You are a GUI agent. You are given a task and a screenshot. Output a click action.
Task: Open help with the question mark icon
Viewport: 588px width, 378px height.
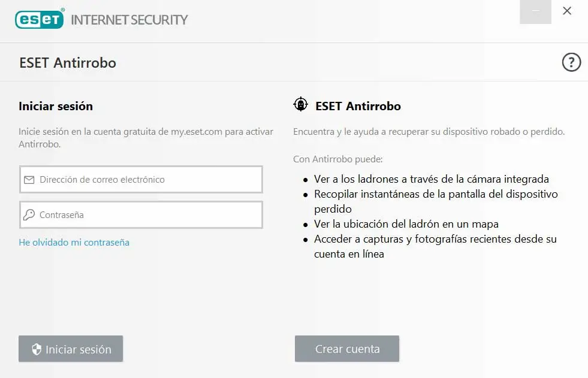pos(571,62)
